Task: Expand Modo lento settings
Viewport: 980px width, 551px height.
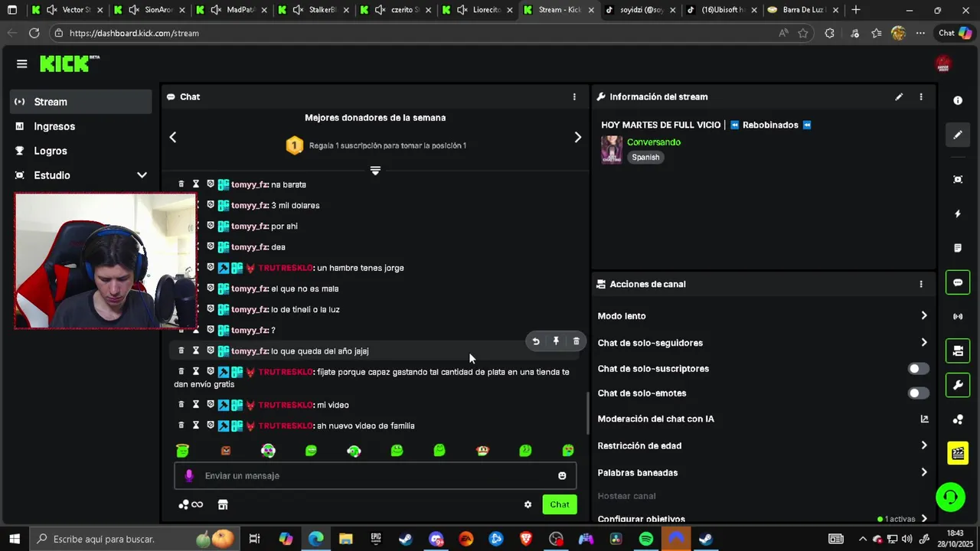Action: point(924,316)
